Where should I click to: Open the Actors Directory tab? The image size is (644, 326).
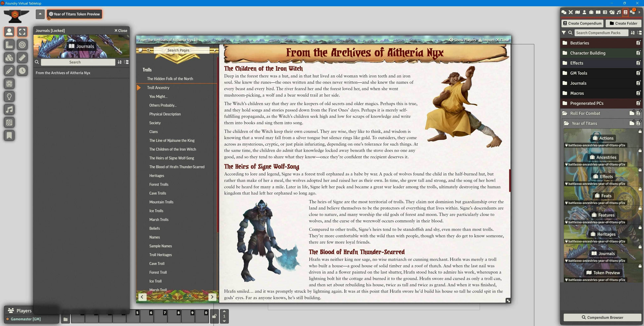(584, 12)
